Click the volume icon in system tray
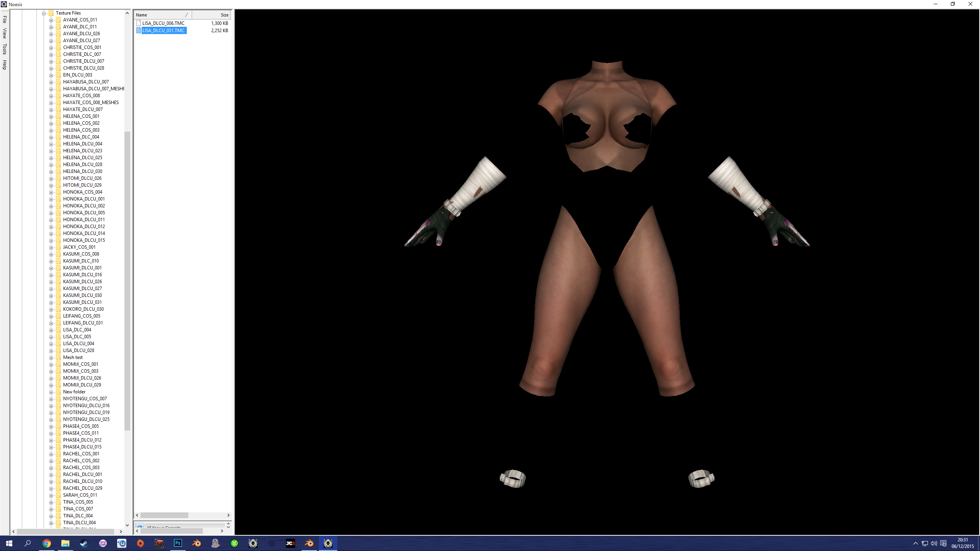980x551 pixels. pyautogui.click(x=934, y=543)
